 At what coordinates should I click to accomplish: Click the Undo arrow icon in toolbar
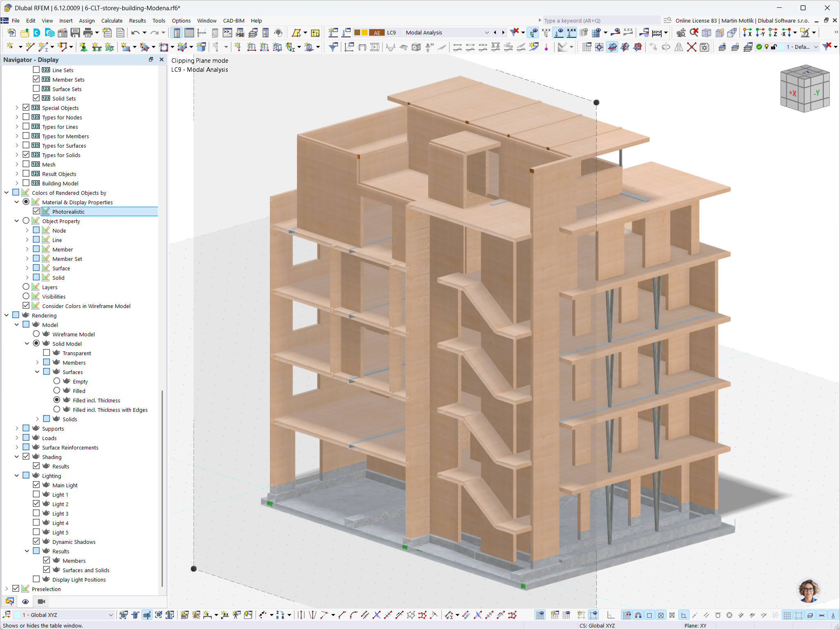tap(135, 33)
